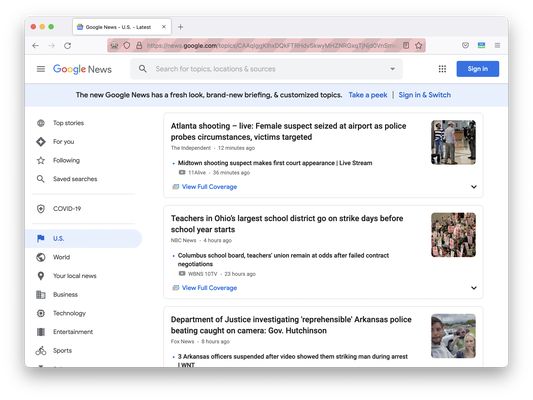The height and width of the screenshot is (400, 533).
Task: Click the Technology chip icon
Action: pyautogui.click(x=41, y=313)
